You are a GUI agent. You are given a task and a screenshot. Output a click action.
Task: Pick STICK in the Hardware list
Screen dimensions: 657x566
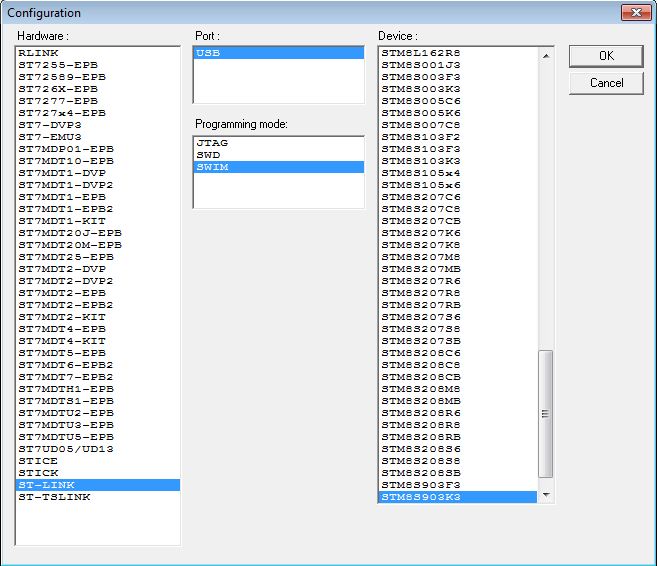click(x=38, y=473)
